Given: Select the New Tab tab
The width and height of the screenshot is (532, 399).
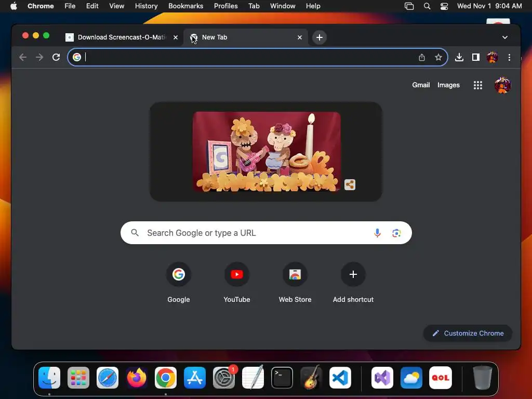Looking at the screenshot, I should [246, 37].
